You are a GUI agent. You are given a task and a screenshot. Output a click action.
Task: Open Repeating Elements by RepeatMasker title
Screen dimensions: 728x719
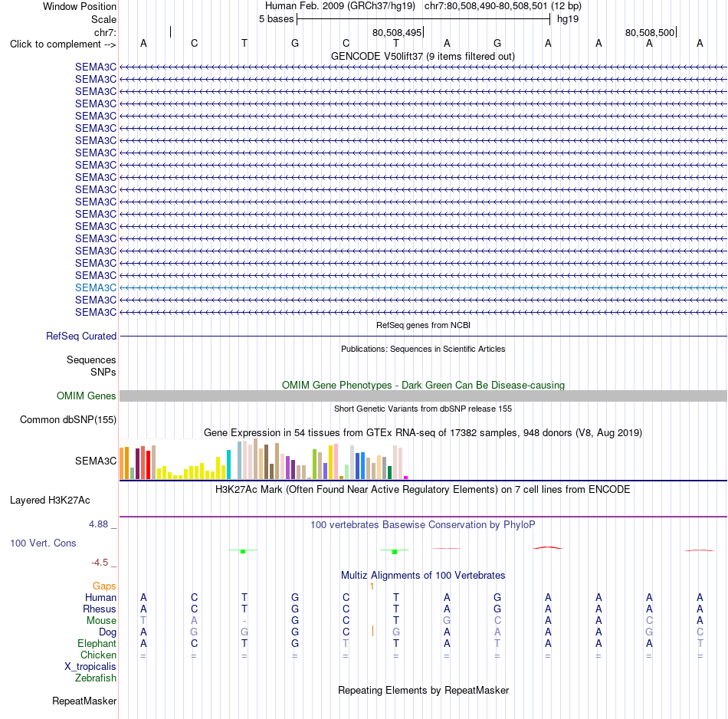coord(423,690)
